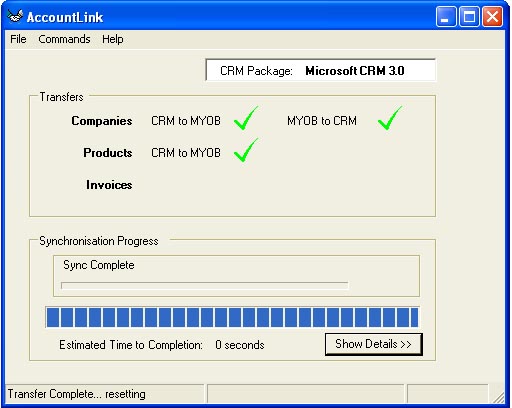
Task: Click the resize grip in status bar corner
Action: 498,396
